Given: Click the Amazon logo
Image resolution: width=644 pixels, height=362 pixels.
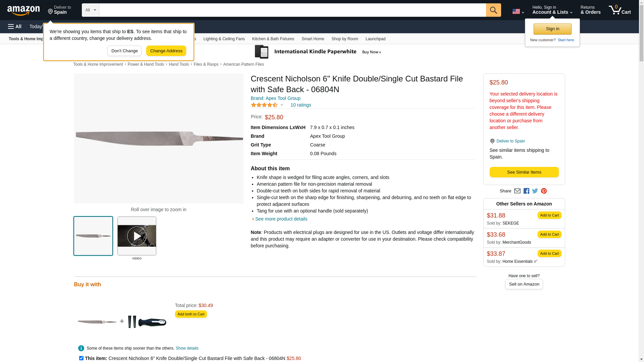Looking at the screenshot, I should (23, 10).
